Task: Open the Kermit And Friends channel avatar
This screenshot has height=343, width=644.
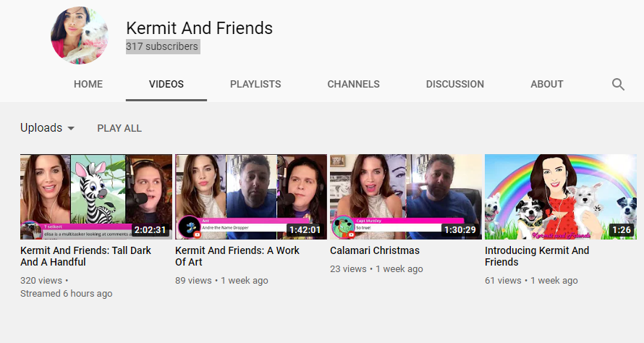Action: [x=80, y=35]
